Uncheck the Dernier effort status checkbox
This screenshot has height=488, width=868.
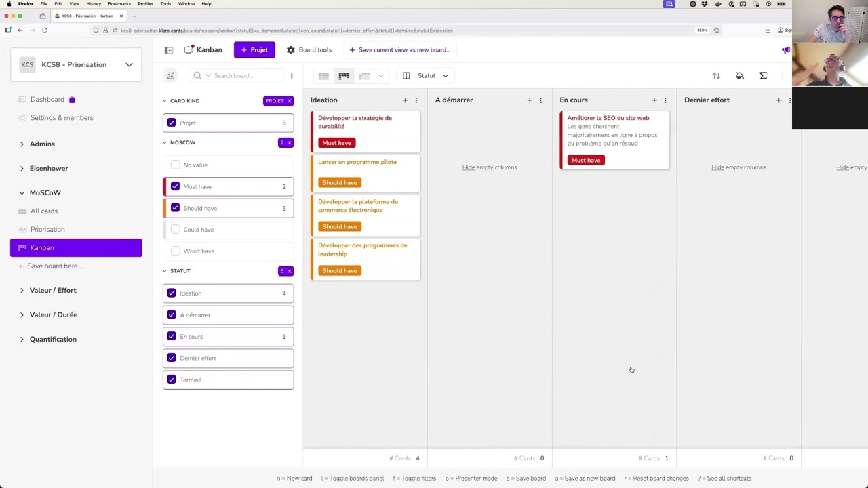point(172,358)
